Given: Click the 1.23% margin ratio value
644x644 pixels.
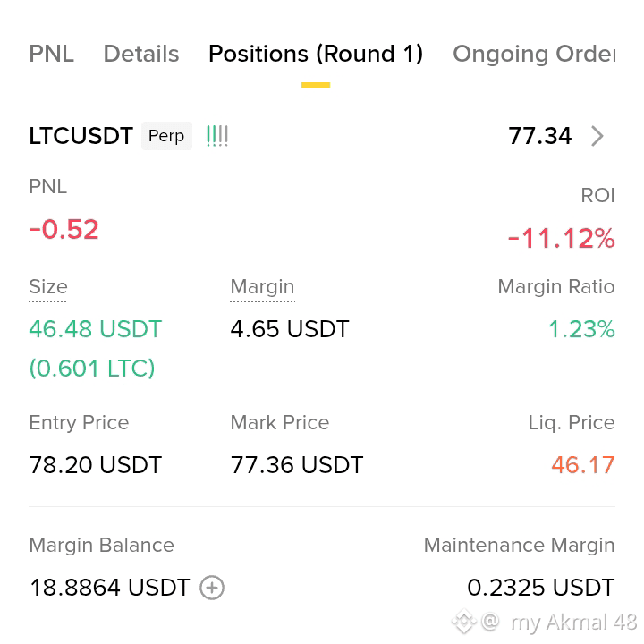Looking at the screenshot, I should point(581,329).
